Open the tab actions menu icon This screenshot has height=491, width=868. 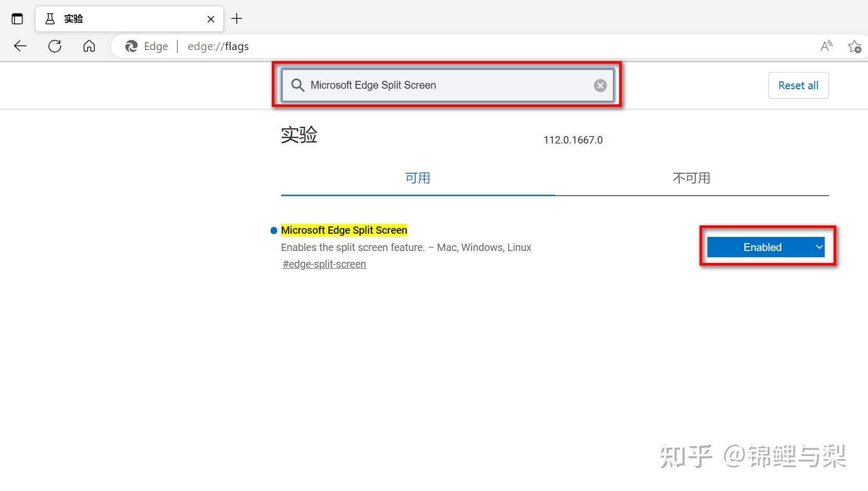click(x=17, y=19)
